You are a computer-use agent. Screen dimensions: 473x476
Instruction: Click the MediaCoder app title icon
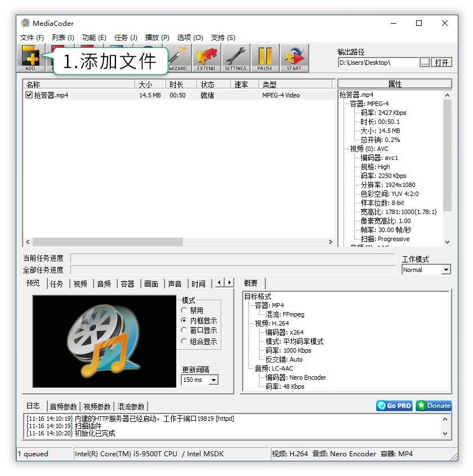tap(25, 23)
